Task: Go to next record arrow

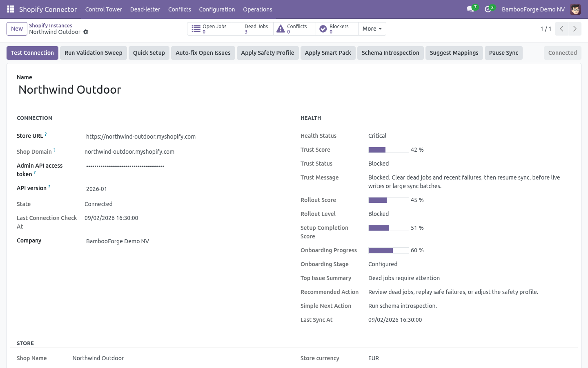Action: click(x=575, y=29)
